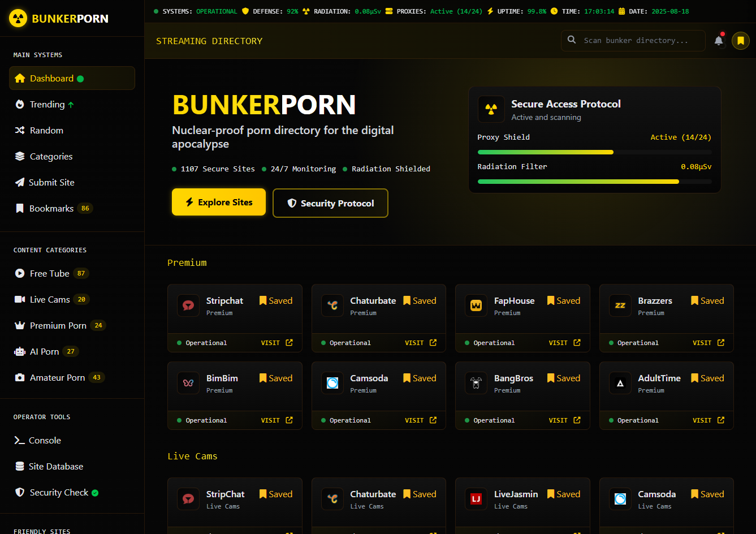This screenshot has width=756, height=534.
Task: Toggle Saved bookmark on FapHouse card
Action: coord(564,301)
